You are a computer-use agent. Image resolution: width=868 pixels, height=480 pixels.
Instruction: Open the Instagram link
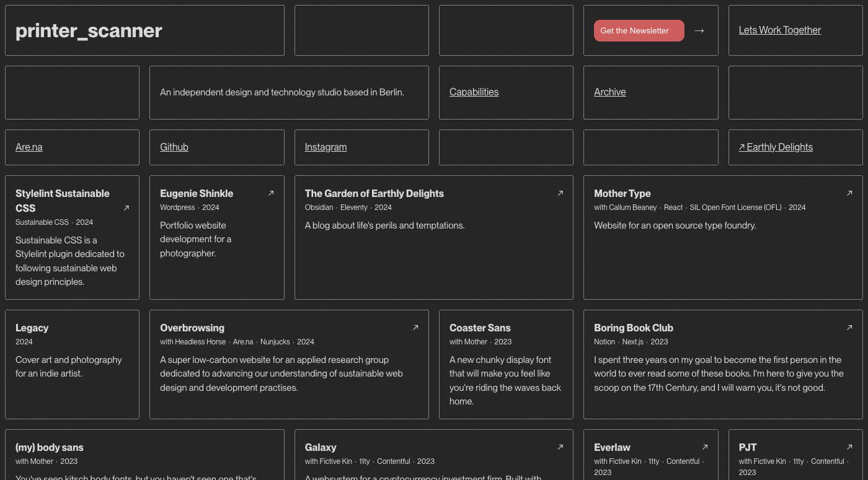[x=325, y=147]
